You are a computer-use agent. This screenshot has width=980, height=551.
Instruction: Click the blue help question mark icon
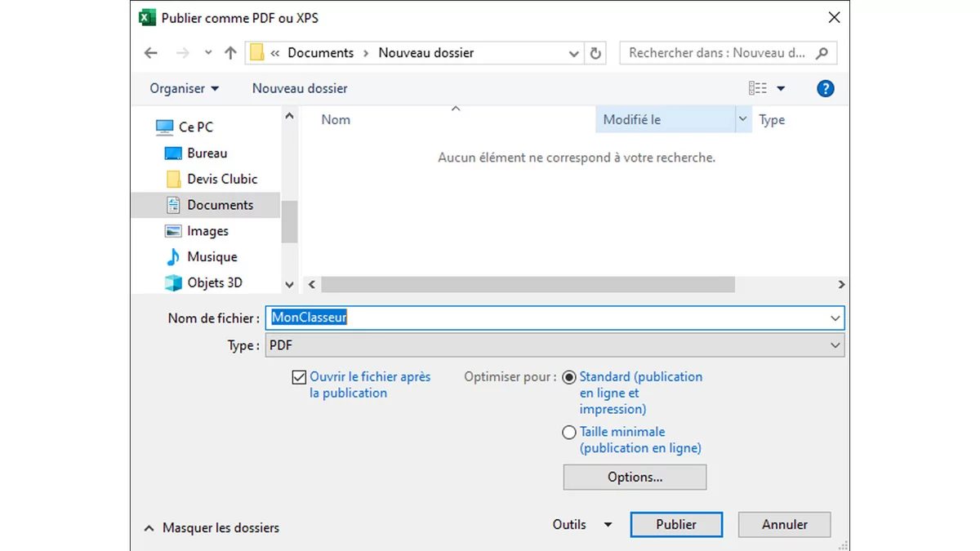click(x=825, y=88)
